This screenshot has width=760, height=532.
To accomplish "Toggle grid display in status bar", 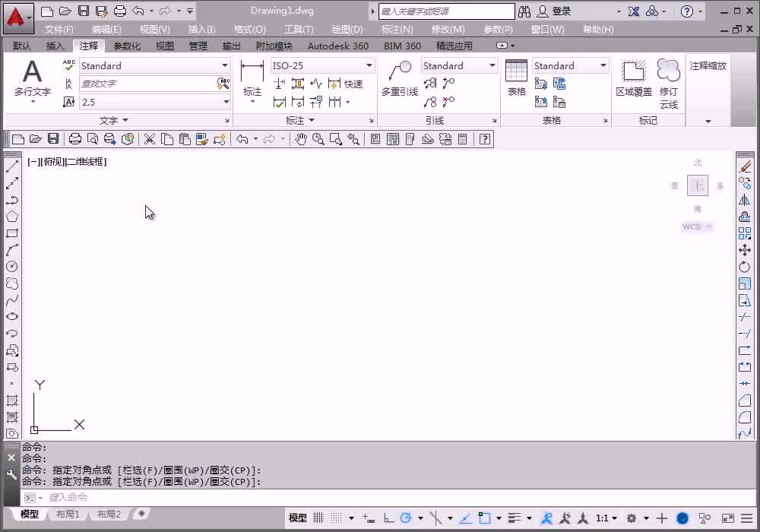I will 318,518.
